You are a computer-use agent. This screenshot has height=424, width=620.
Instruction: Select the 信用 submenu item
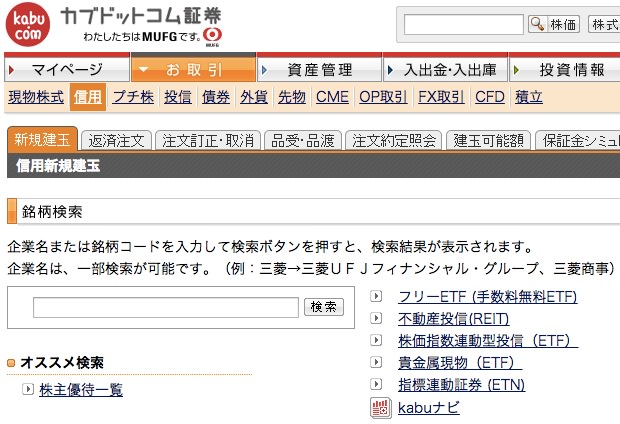[x=88, y=97]
